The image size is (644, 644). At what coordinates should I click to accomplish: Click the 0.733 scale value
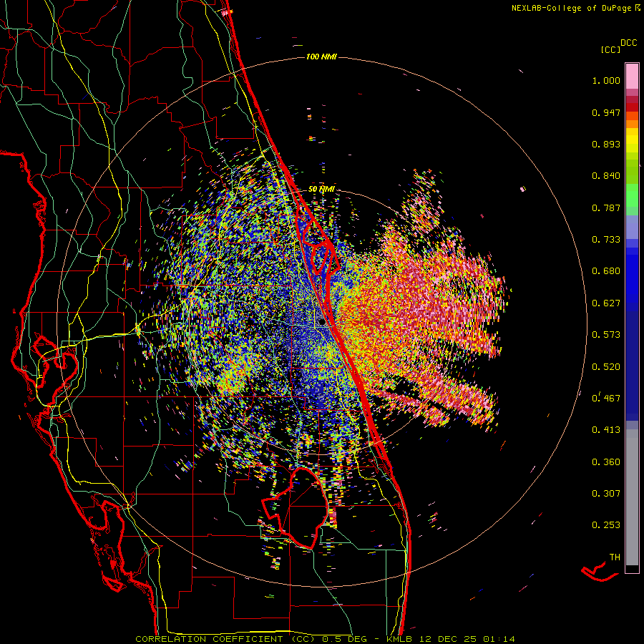(x=606, y=240)
